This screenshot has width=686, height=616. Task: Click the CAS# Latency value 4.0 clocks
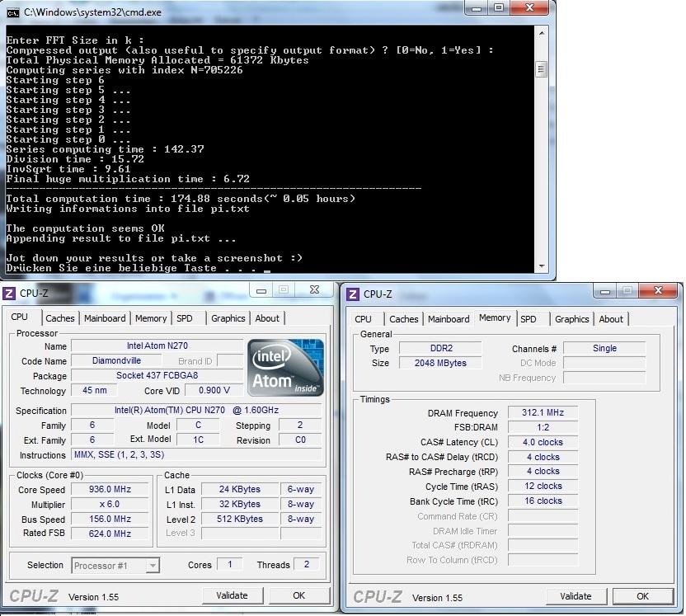click(x=543, y=442)
